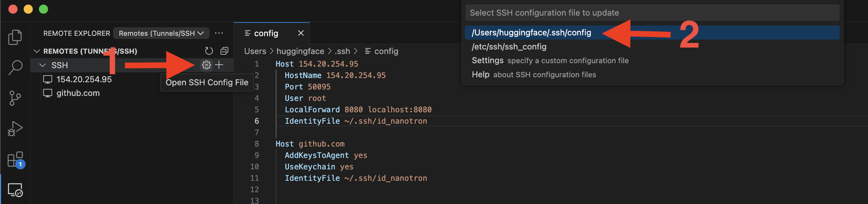Collapse all remotes in the tree
Image resolution: width=868 pixels, height=204 pixels.
pyautogui.click(x=224, y=51)
